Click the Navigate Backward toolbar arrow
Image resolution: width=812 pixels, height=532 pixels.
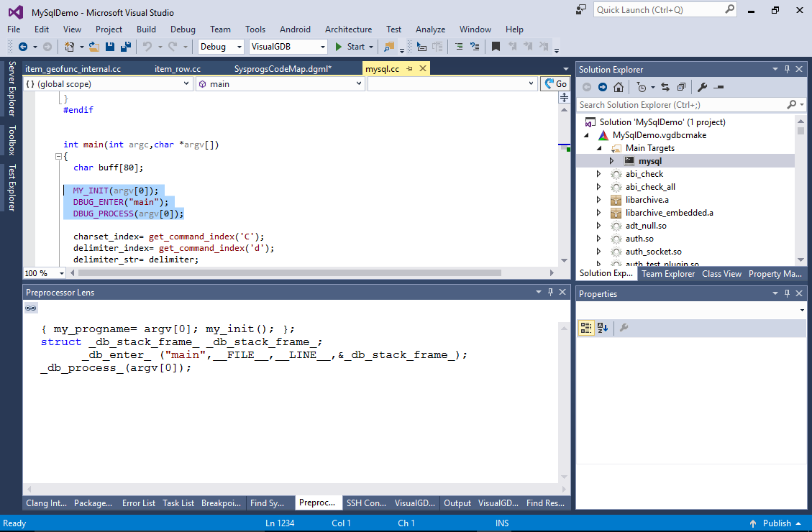tap(23, 47)
